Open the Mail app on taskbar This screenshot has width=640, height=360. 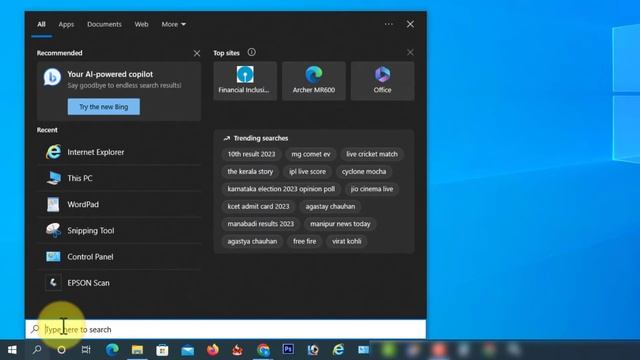coord(187,350)
